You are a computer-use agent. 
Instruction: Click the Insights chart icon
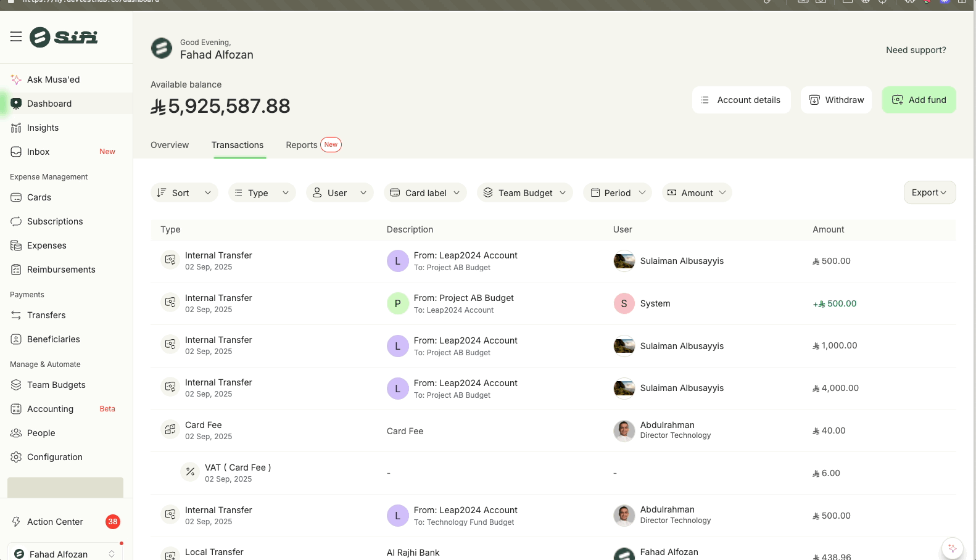click(x=16, y=128)
